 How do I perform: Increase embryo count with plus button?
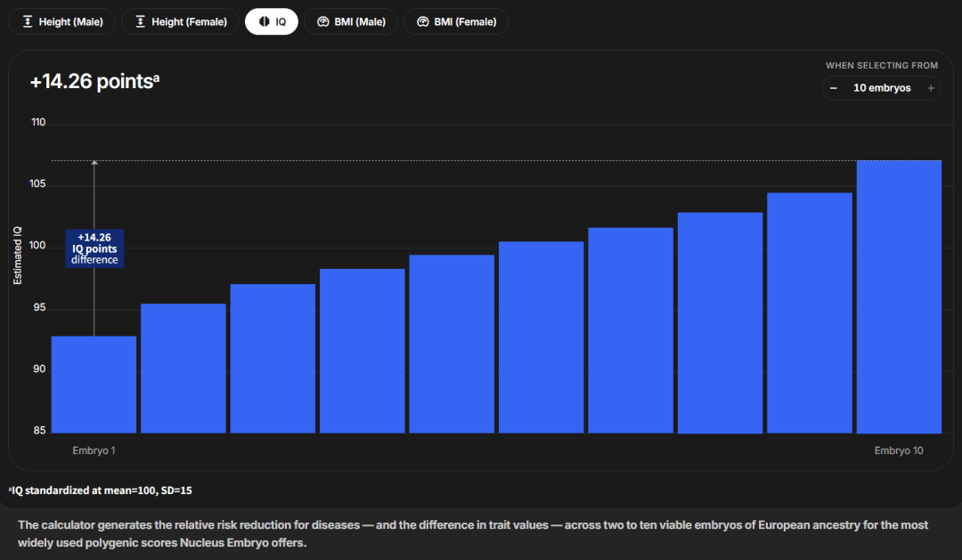pyautogui.click(x=931, y=88)
